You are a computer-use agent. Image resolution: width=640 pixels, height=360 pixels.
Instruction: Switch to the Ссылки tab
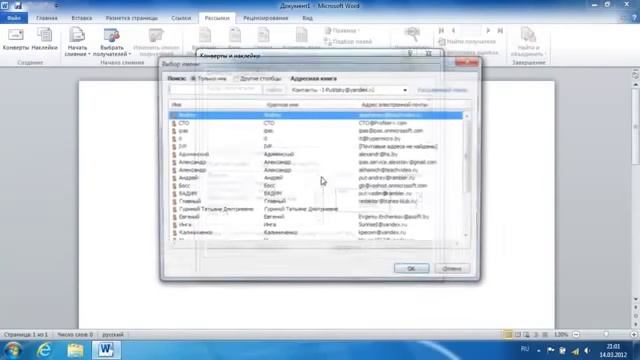point(181,18)
